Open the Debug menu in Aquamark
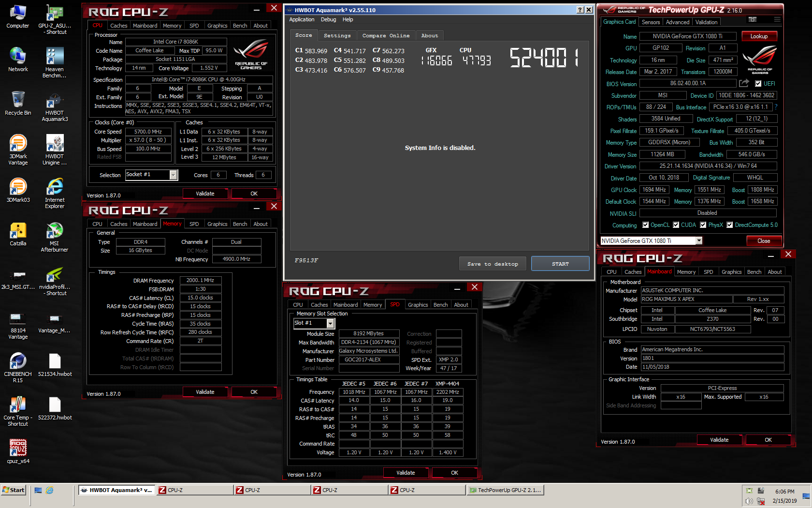Image resolution: width=812 pixels, height=508 pixels. pyautogui.click(x=328, y=19)
